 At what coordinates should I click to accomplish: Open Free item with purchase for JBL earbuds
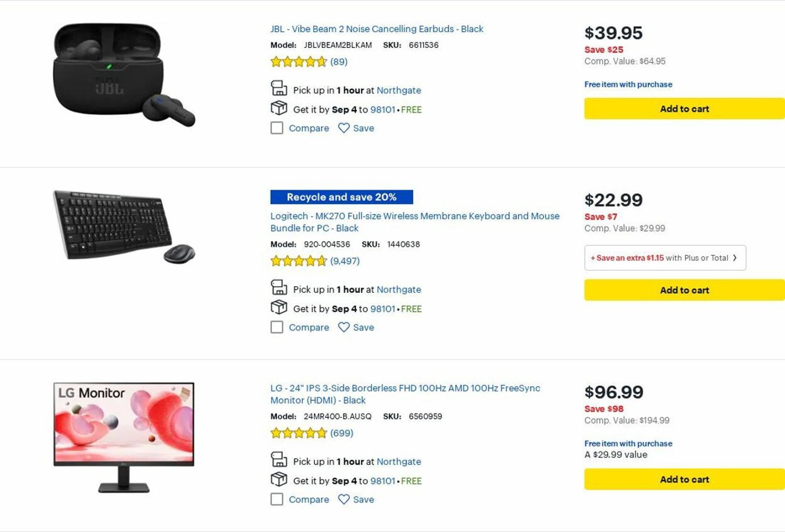point(628,84)
